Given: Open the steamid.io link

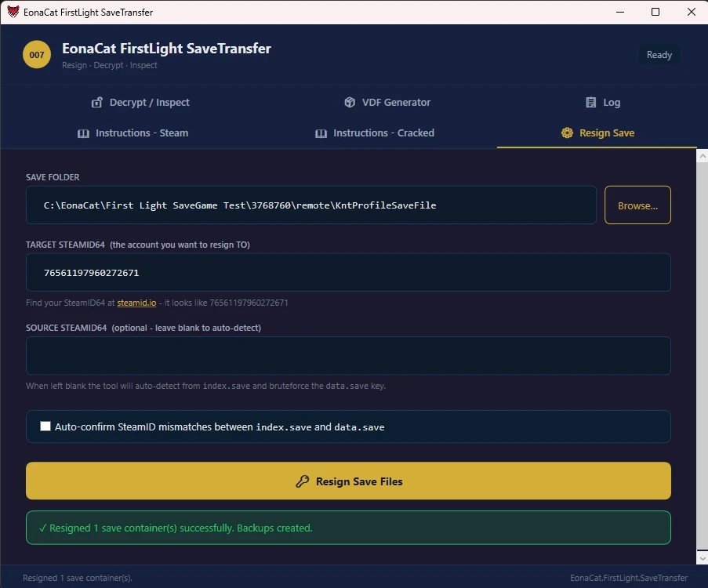Looking at the screenshot, I should 136,303.
